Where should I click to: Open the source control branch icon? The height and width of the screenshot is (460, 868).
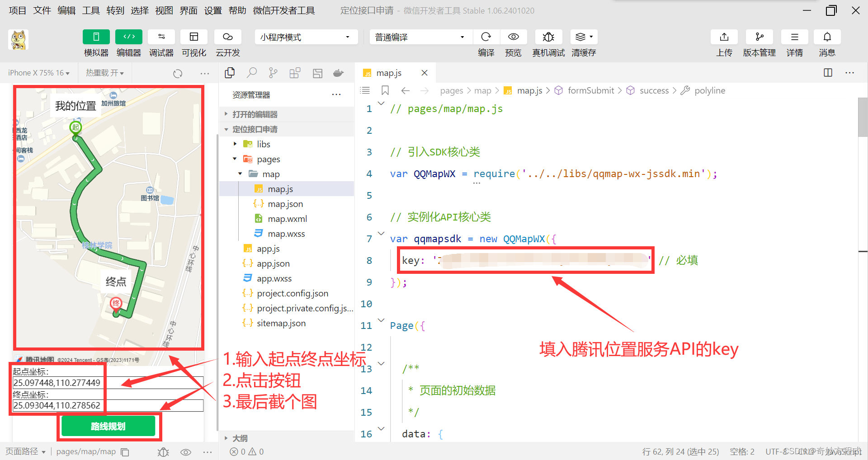tap(273, 73)
